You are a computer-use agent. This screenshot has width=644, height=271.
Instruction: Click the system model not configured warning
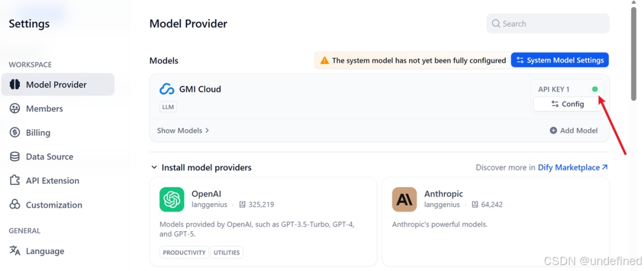coord(419,60)
